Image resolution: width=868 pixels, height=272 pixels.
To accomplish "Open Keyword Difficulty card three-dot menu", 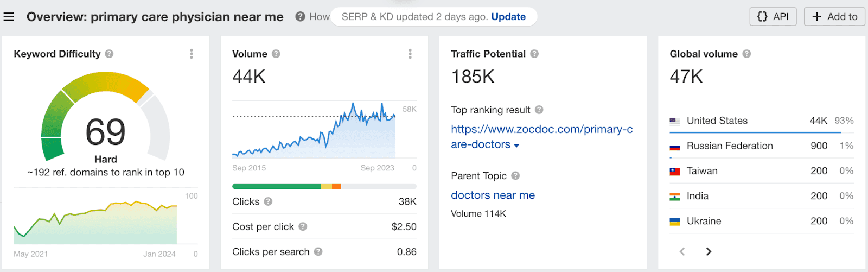I will (x=192, y=54).
